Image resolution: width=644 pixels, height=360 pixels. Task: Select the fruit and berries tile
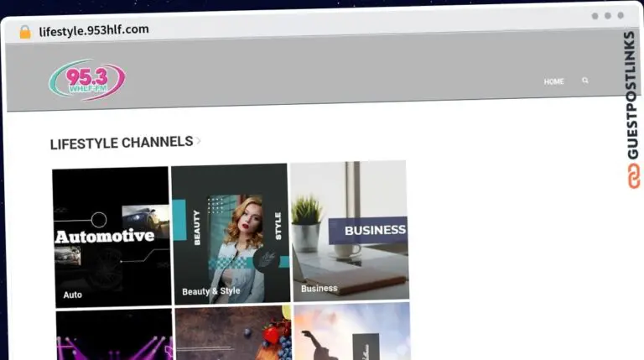(x=233, y=333)
